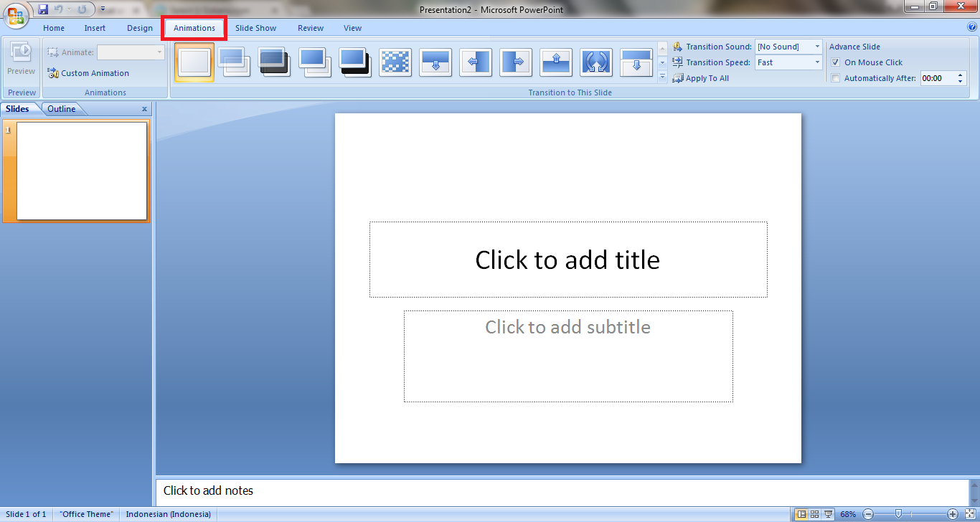Image resolution: width=980 pixels, height=522 pixels.
Task: Select the No Transition thumbnail
Action: [194, 62]
